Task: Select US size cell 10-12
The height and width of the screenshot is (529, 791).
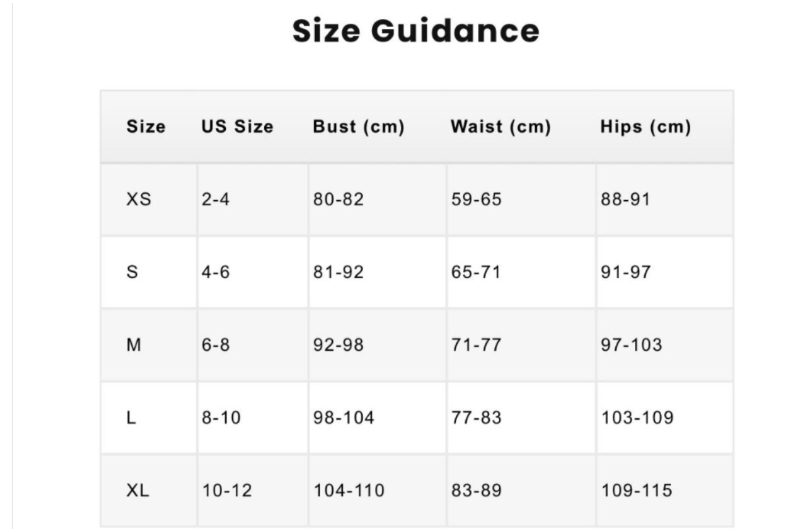Action: click(227, 490)
